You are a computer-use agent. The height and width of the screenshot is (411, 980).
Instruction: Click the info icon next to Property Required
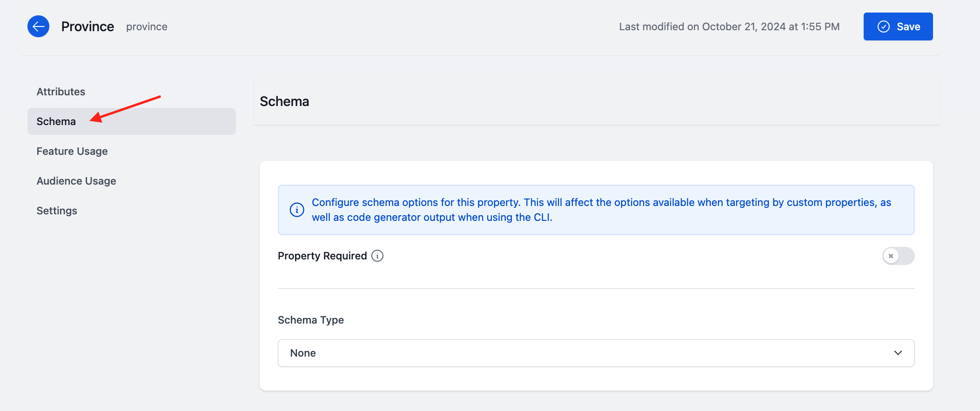tap(377, 256)
